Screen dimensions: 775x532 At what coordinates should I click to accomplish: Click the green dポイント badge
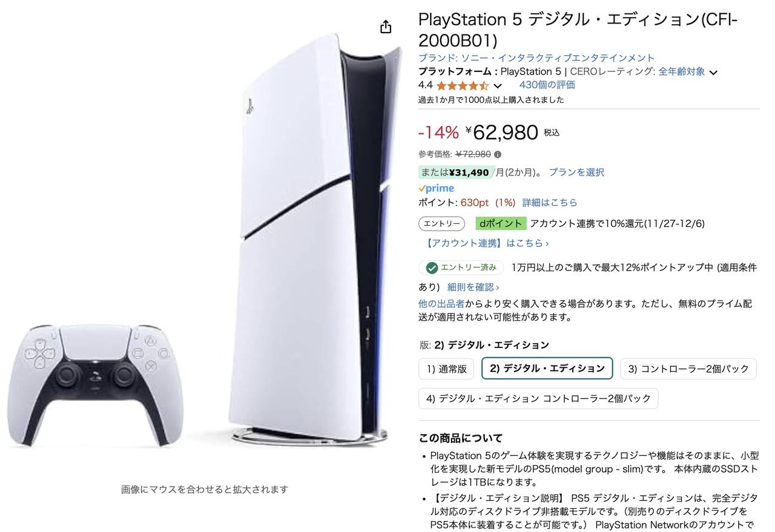(501, 223)
